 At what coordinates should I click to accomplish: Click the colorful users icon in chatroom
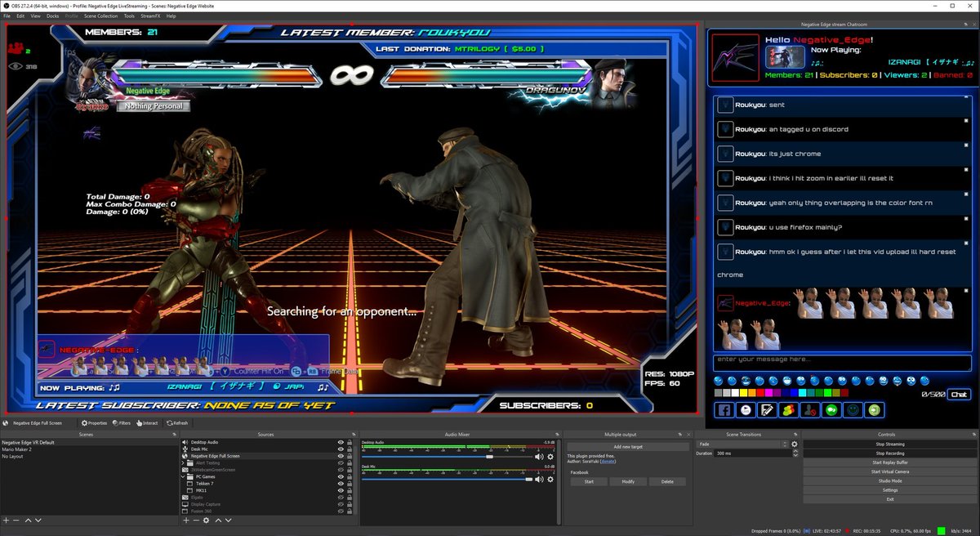tap(788, 411)
